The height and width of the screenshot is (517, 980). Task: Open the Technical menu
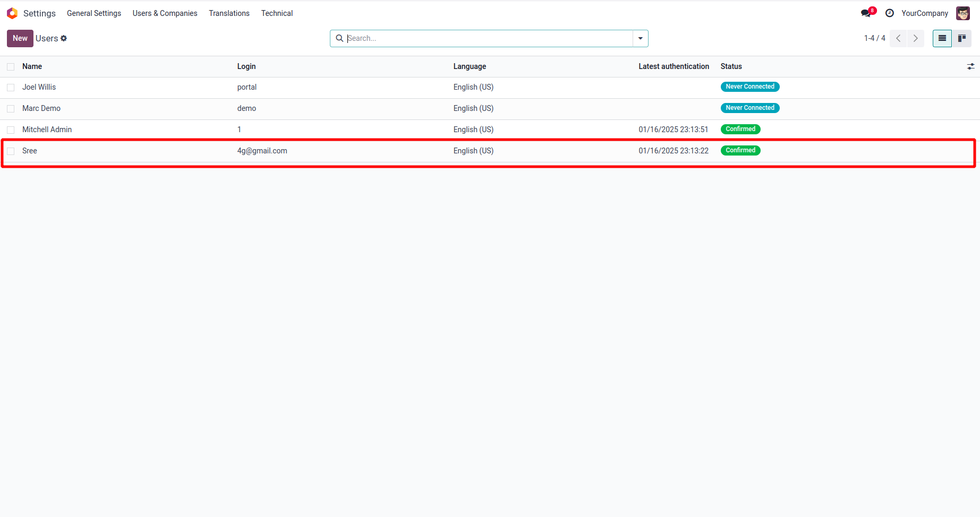(277, 13)
